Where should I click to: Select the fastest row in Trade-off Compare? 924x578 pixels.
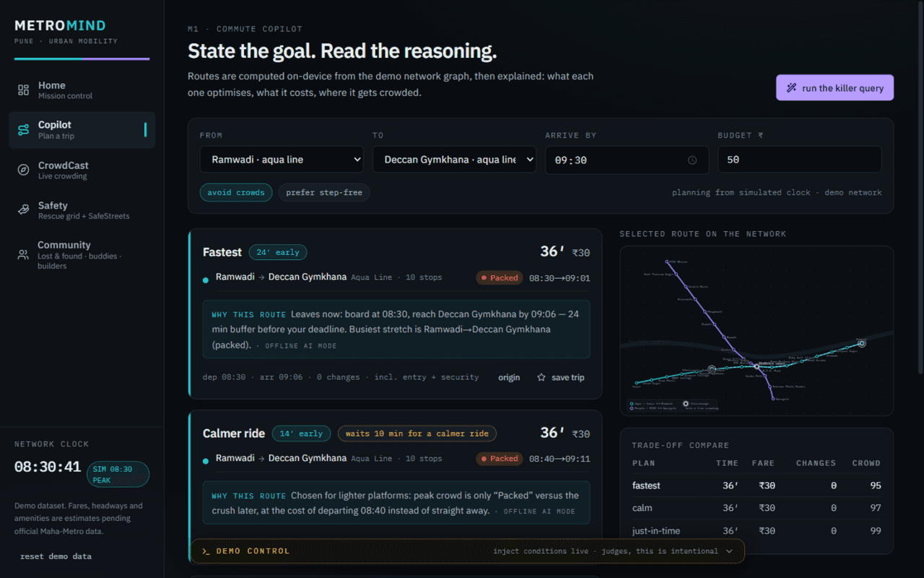(757, 486)
